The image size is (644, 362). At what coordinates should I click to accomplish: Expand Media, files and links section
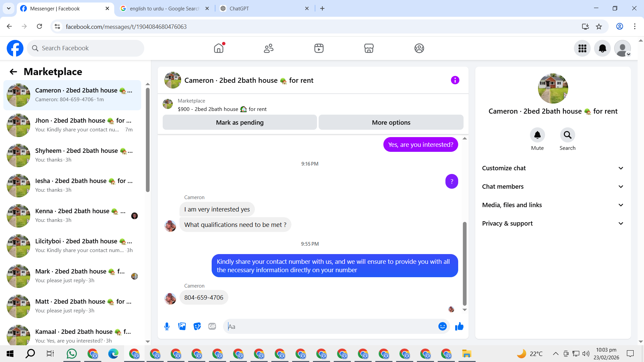553,205
